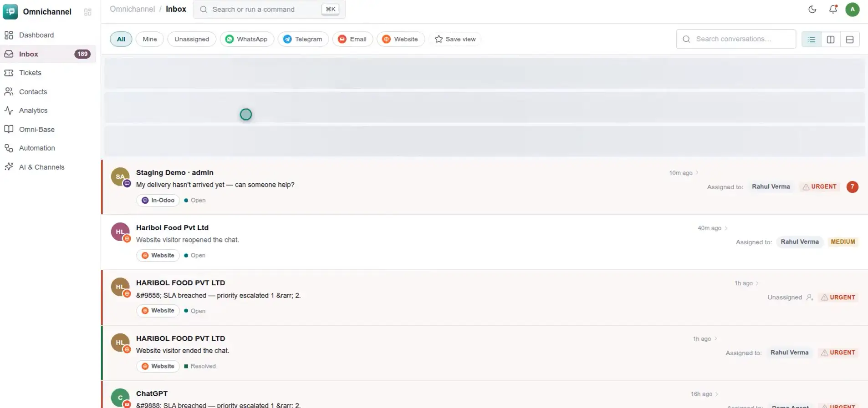
Task: Click Omnichannel breadcrumb link
Action: 133,9
